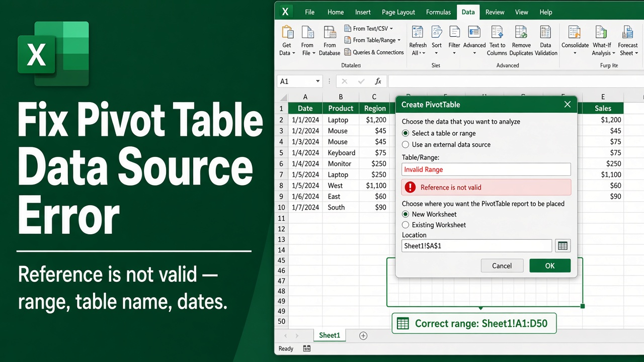644x362 pixels.
Task: Click formula bar confirm checkmark icon
Action: pos(361,81)
